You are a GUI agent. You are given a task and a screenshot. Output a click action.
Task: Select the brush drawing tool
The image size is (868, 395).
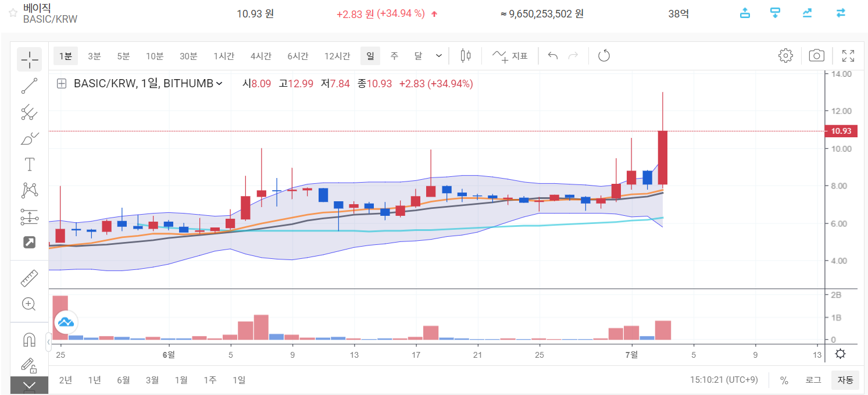29,138
